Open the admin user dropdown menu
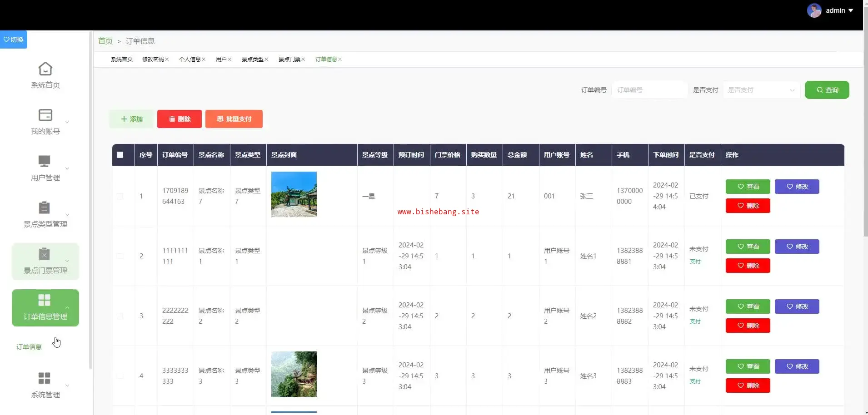Screen dimensions: 868x415 click(839, 10)
